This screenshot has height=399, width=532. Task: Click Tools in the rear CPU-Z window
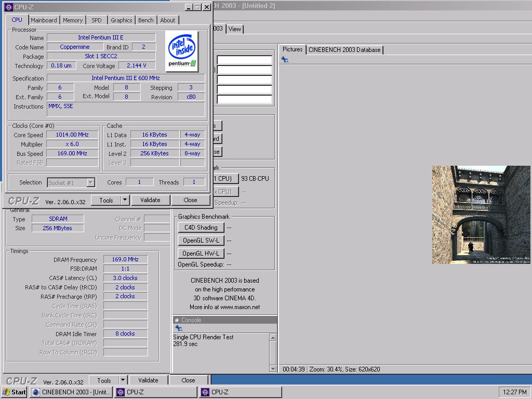tap(104, 380)
